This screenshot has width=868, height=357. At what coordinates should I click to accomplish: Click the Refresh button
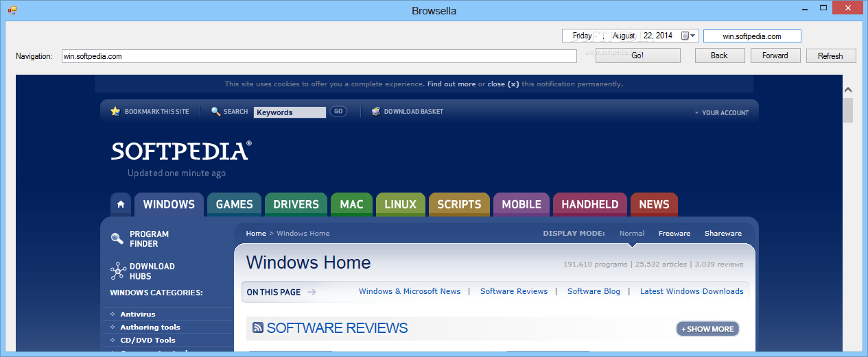pos(830,56)
